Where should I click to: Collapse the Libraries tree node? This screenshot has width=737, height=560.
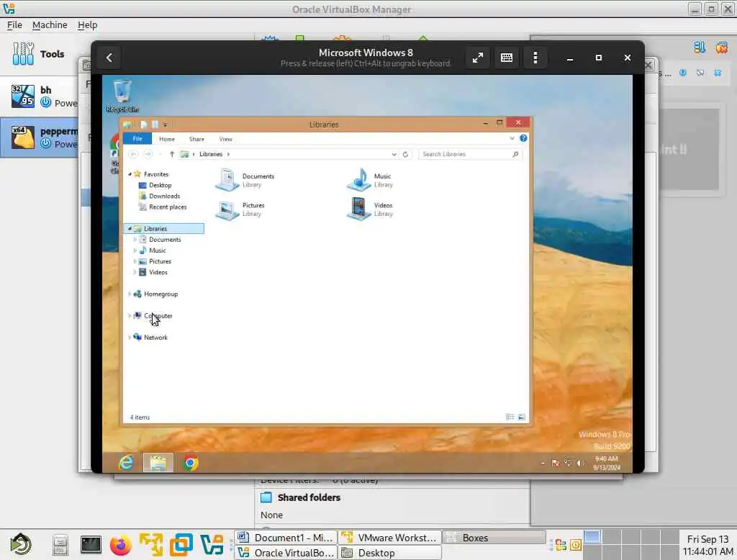click(x=130, y=228)
